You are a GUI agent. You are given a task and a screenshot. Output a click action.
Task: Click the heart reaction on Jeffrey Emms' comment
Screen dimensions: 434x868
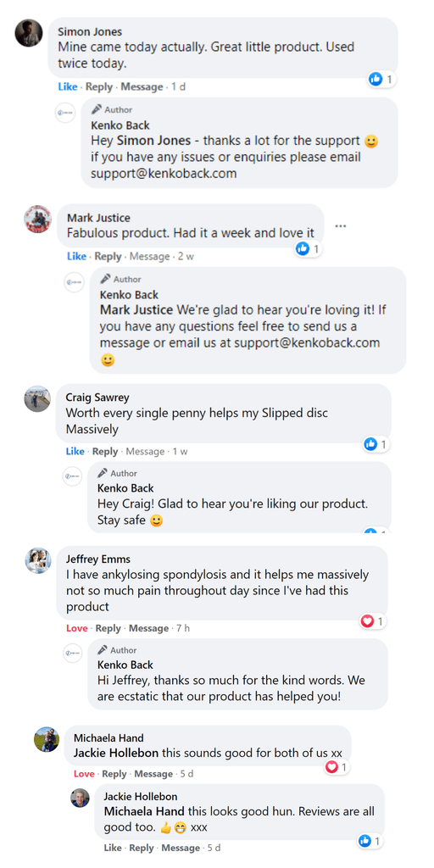(367, 621)
